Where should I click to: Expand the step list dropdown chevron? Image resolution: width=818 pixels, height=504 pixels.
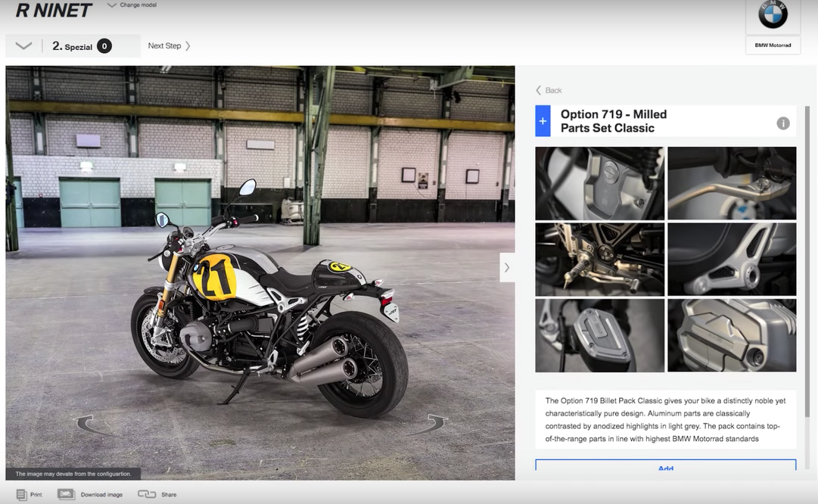click(23, 46)
